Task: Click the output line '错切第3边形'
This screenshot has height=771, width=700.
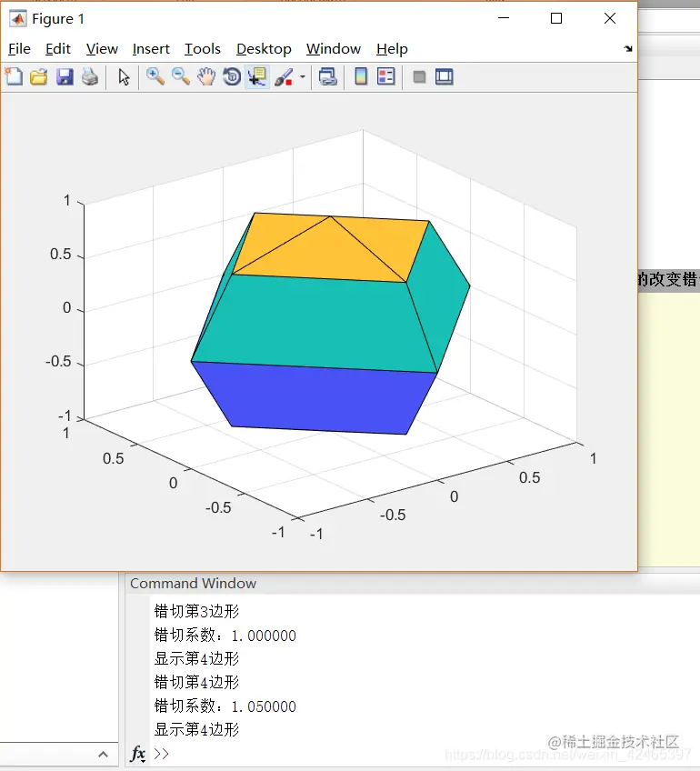Action: click(196, 611)
